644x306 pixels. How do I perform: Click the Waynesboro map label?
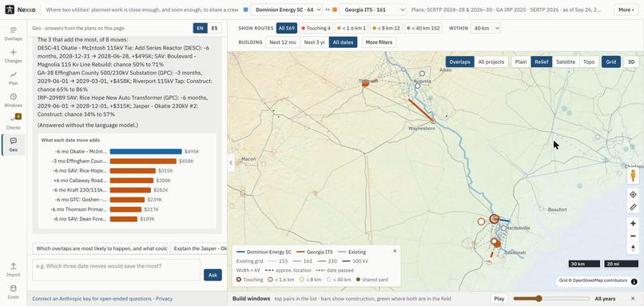[421, 128]
